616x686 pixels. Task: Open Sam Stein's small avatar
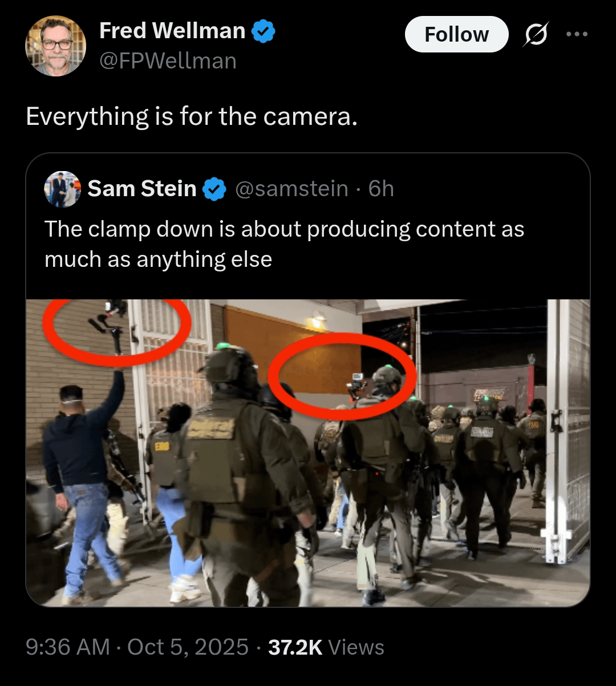click(x=62, y=189)
